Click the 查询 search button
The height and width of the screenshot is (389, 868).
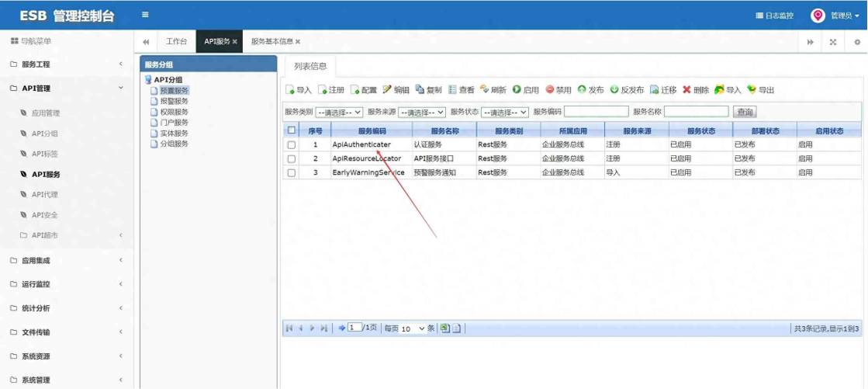[x=745, y=112]
